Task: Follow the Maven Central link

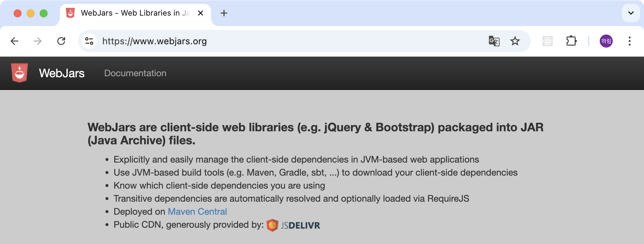Action: 197,211
